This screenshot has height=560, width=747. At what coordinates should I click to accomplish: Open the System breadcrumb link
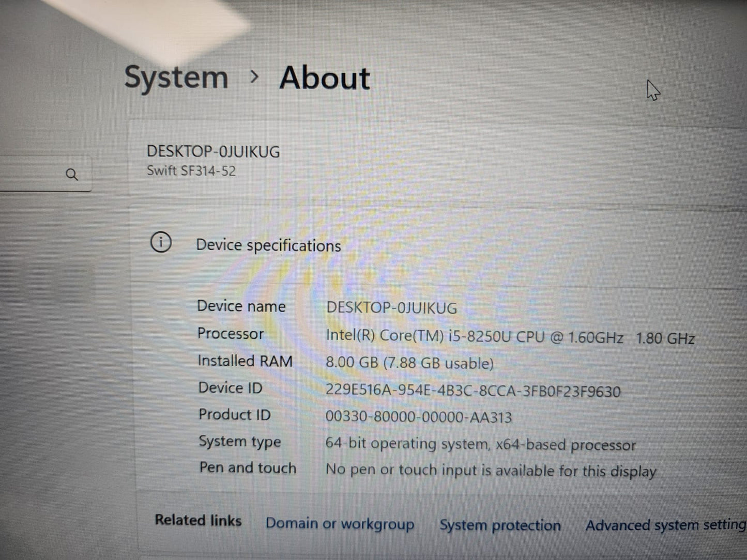176,77
